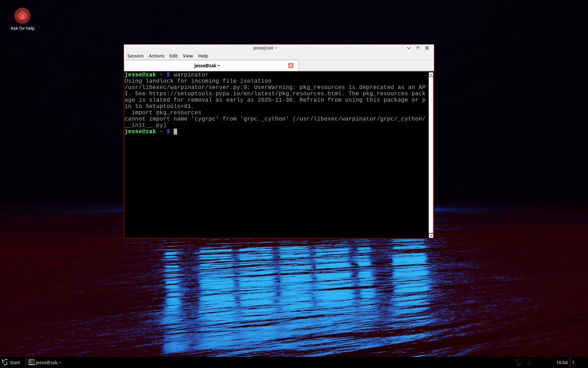Click the 'Using landlock for incoming file isolation' line
Screen dimensions: 588x368
click(x=198, y=81)
